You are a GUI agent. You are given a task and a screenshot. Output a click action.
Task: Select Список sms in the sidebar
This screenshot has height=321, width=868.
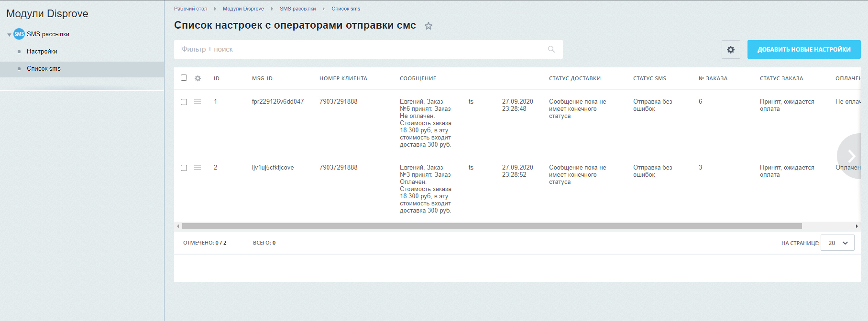click(x=44, y=69)
